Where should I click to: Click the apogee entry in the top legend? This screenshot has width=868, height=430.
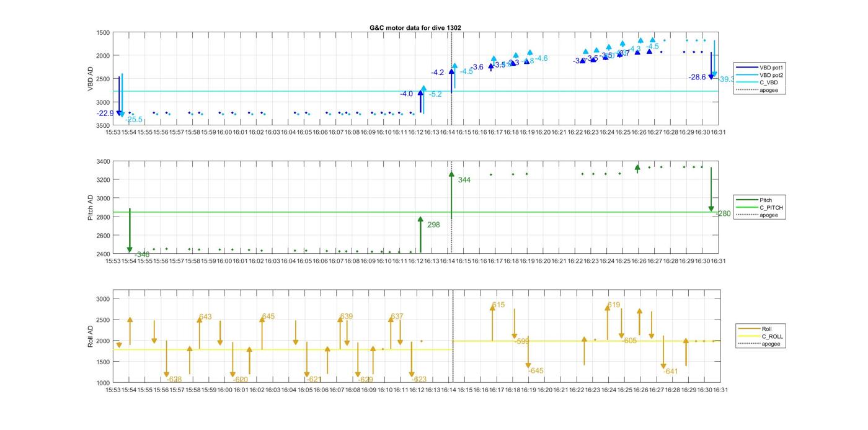[x=768, y=90]
